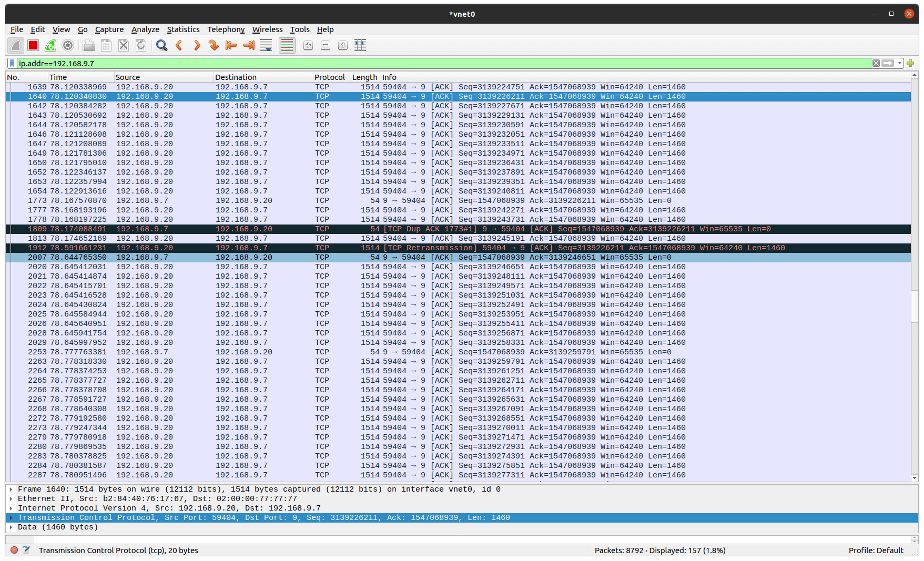Image resolution: width=924 pixels, height=561 pixels.
Task: Jump to the first packet
Action: pos(231,46)
